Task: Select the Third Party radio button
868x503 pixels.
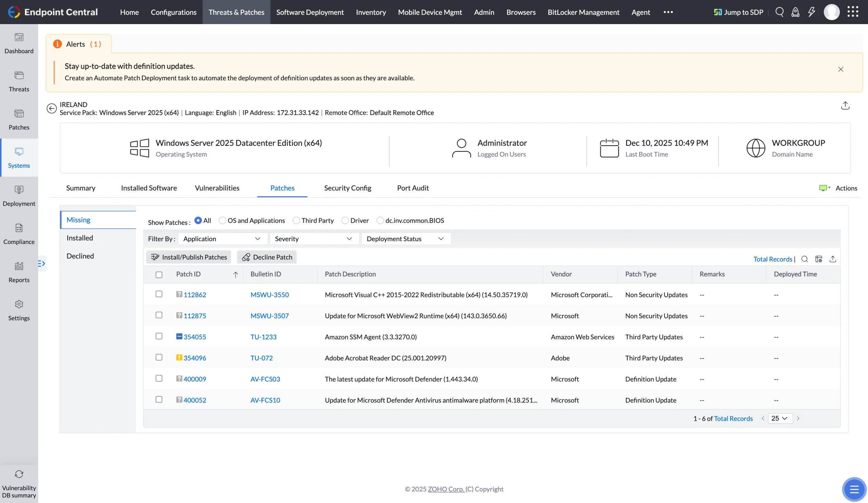Action: [x=296, y=220]
